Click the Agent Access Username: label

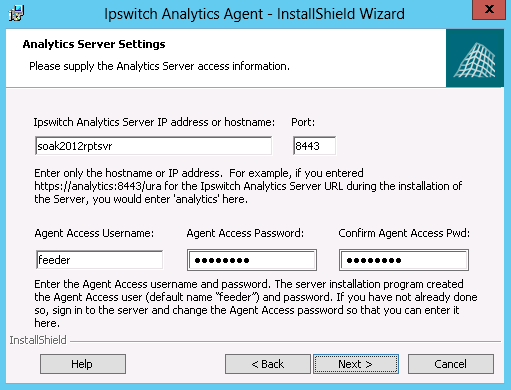pos(94,233)
